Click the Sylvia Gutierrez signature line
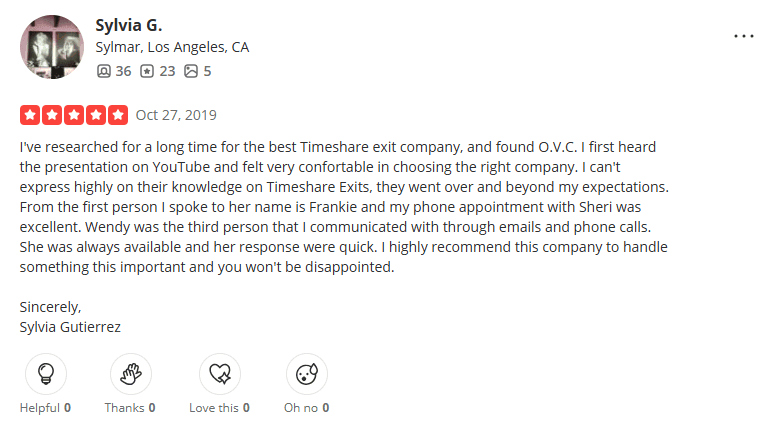 (69, 327)
